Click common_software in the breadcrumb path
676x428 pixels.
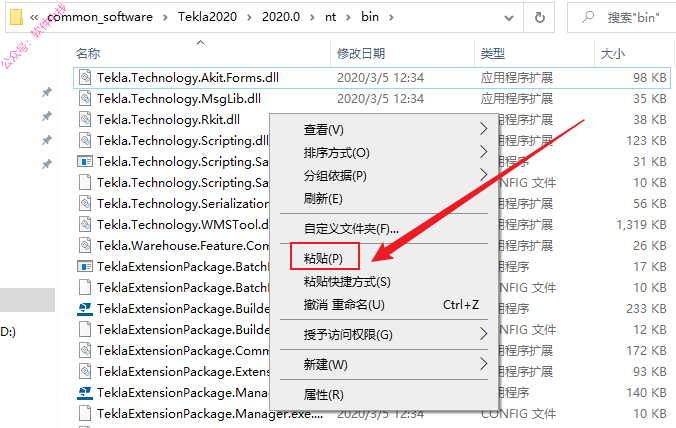[x=100, y=17]
